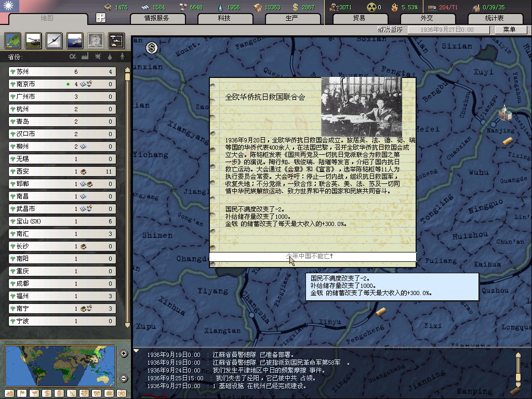Image resolution: width=532 pixels, height=399 pixels.
Task: Sort provinces by the factory icon column
Action: coord(85,56)
